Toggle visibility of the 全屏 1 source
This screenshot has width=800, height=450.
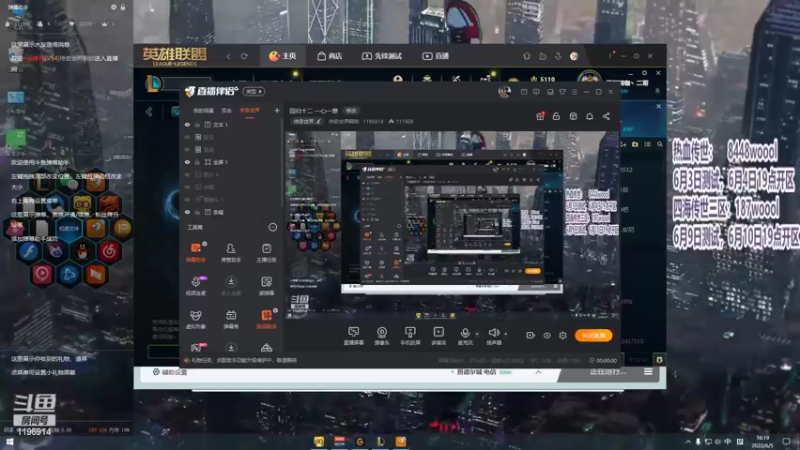pos(187,162)
